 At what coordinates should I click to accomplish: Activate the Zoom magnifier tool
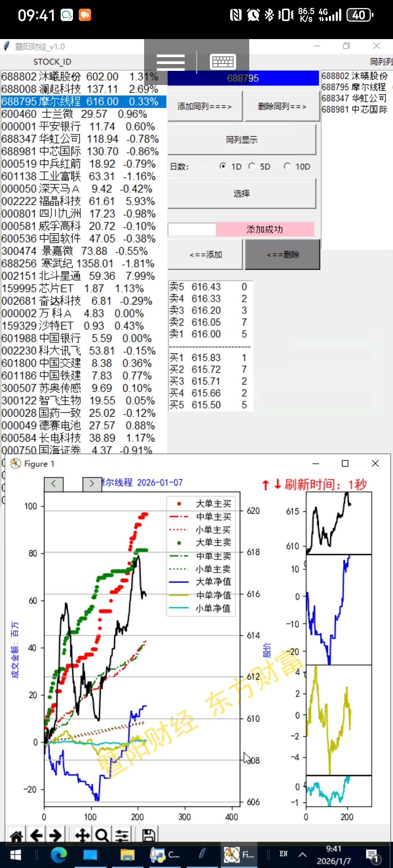point(102,835)
